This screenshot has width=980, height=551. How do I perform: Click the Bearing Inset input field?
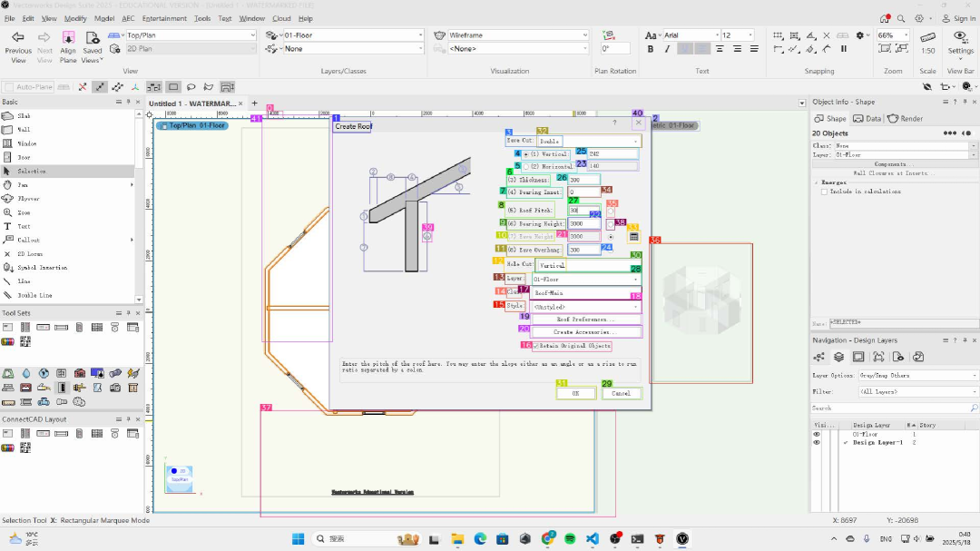(583, 192)
